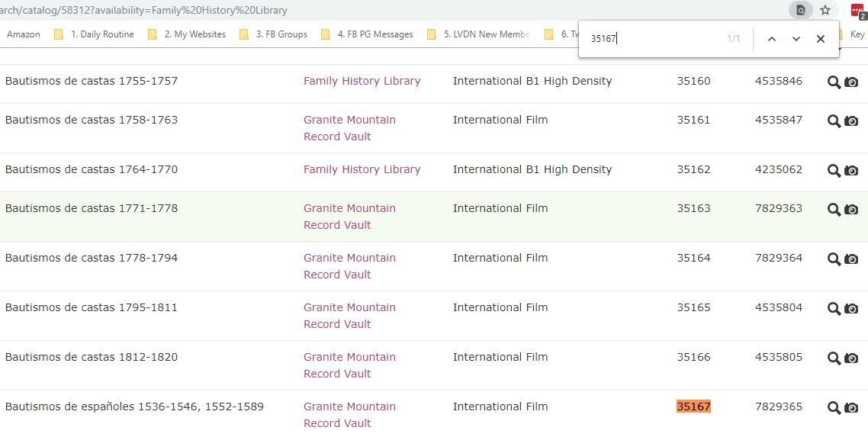Click the magnifier icon for film 35166

click(834, 358)
